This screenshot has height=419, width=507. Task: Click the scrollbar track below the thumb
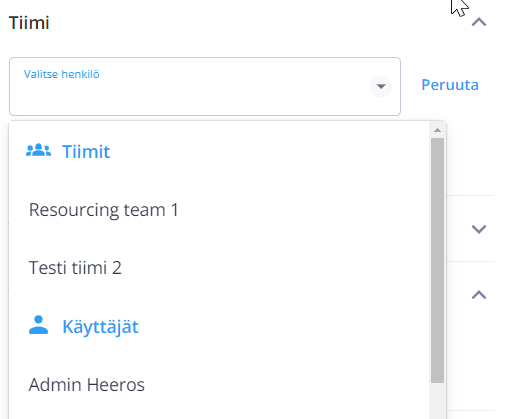[x=437, y=401]
